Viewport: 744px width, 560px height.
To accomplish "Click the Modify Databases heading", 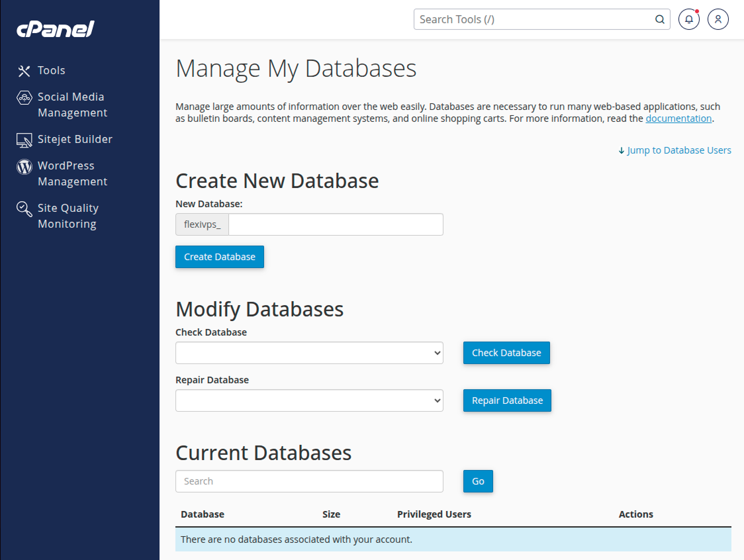I will [259, 309].
